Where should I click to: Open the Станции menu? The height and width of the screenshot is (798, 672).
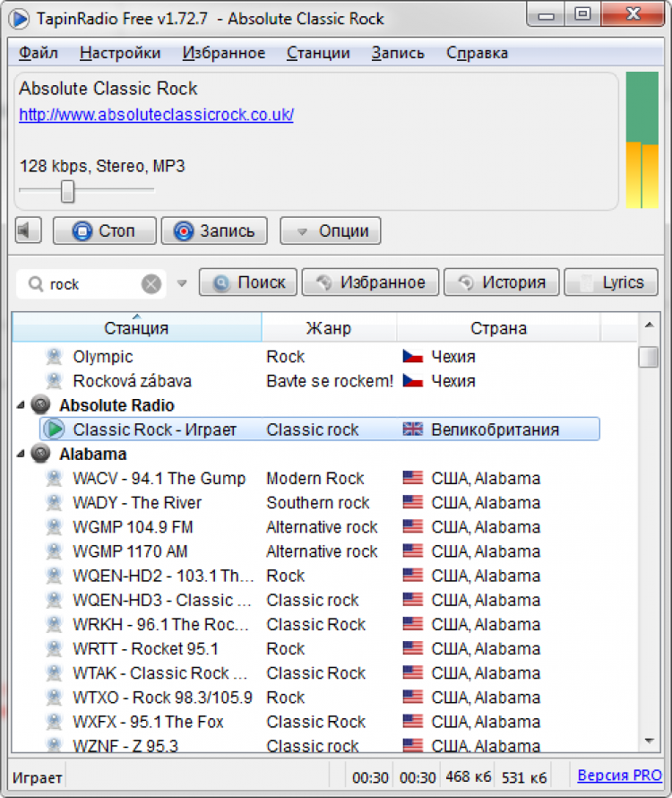(318, 52)
